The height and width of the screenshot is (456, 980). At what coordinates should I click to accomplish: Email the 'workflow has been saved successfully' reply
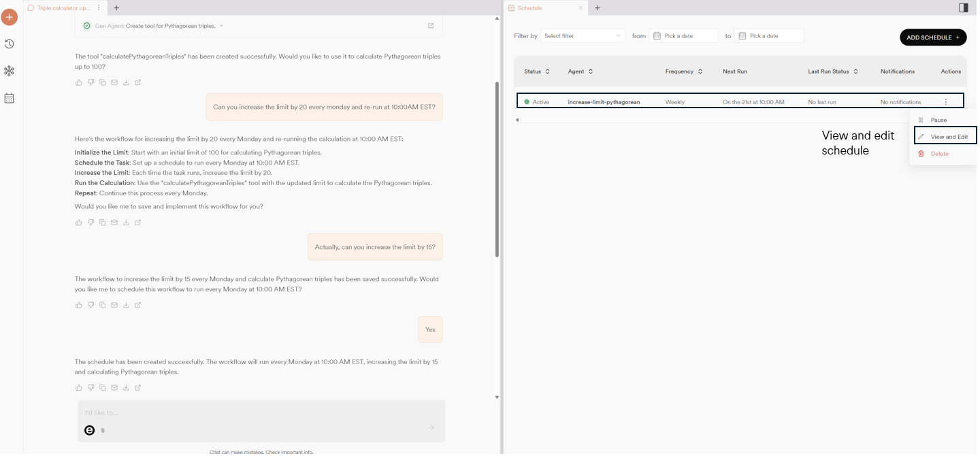[114, 305]
